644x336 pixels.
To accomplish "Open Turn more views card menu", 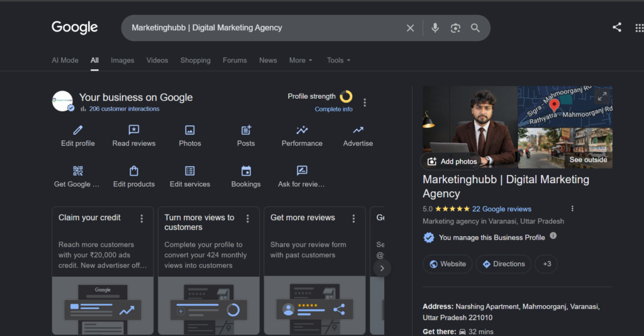I will 248,218.
